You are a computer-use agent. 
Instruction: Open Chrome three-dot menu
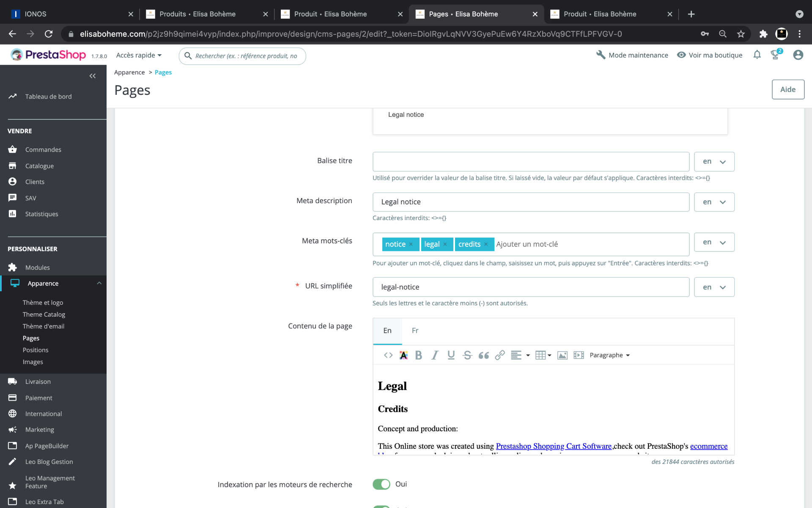(799, 34)
